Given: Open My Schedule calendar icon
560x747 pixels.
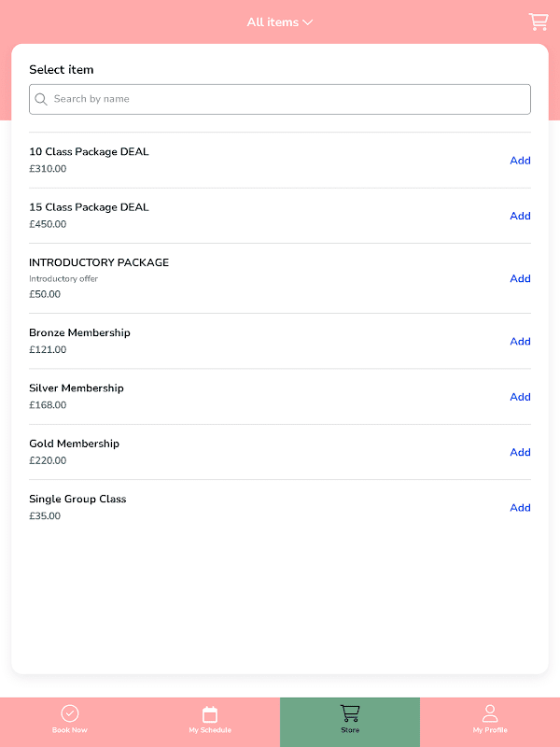Looking at the screenshot, I should pos(210,714).
